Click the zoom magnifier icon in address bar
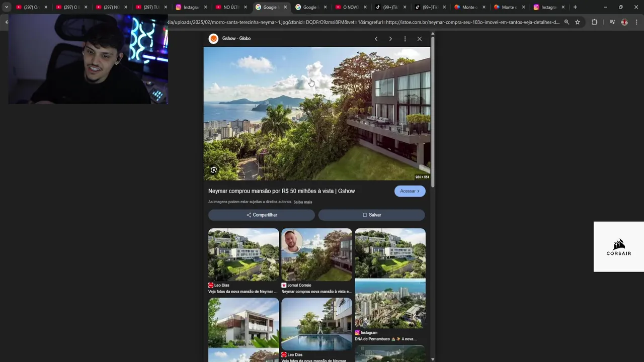The height and width of the screenshot is (362, 644). [567, 22]
